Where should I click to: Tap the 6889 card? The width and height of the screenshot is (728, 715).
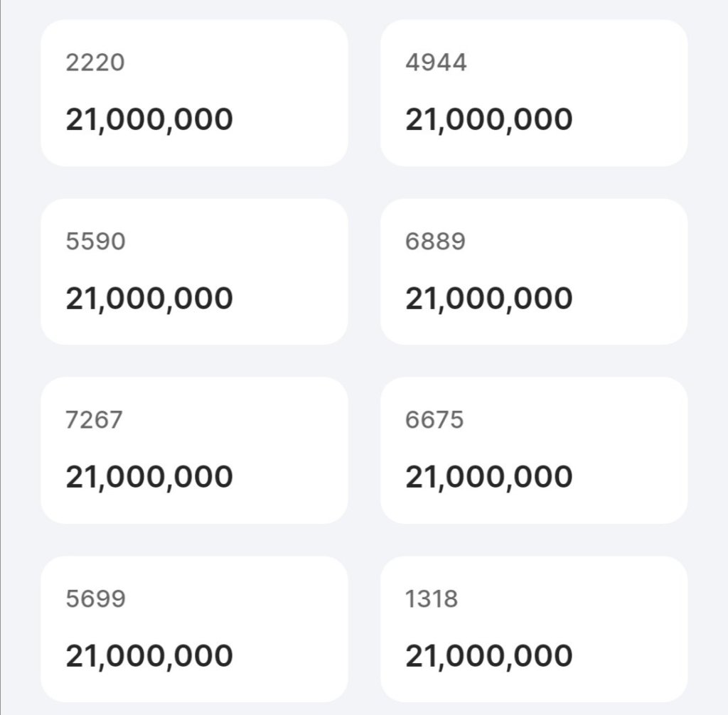534,272
